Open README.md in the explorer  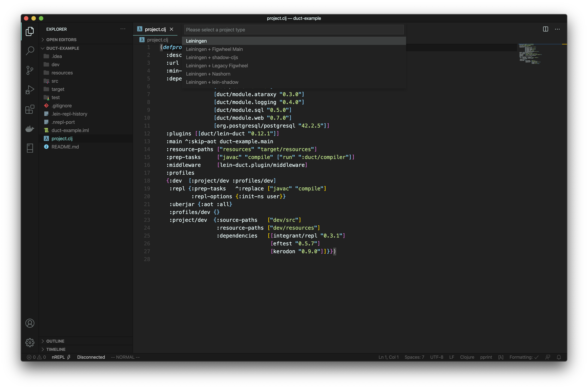[x=65, y=147]
